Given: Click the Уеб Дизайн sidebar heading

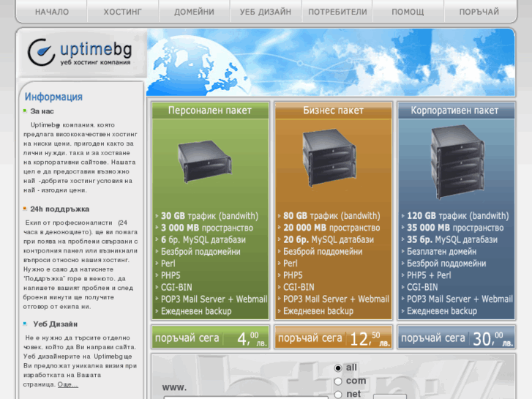Looking at the screenshot, I should (56, 324).
